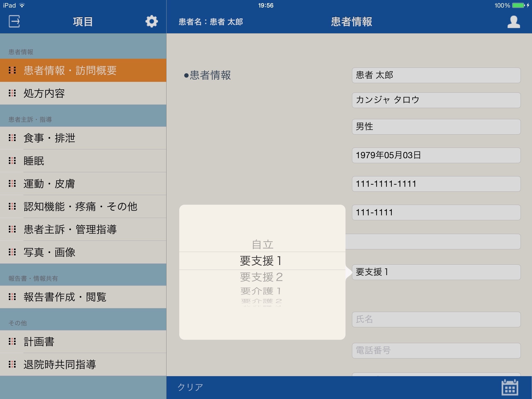Tap the logout exit icon
The height and width of the screenshot is (399, 532).
[x=14, y=21]
